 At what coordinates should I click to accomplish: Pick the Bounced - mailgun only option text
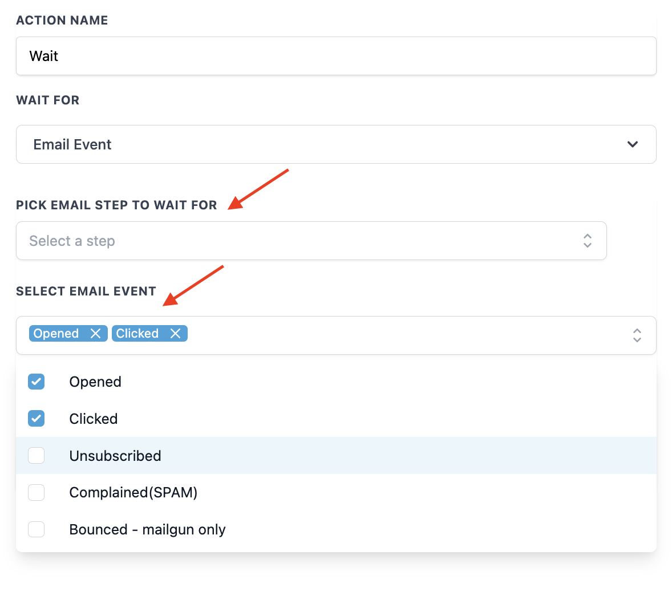pyautogui.click(x=147, y=529)
